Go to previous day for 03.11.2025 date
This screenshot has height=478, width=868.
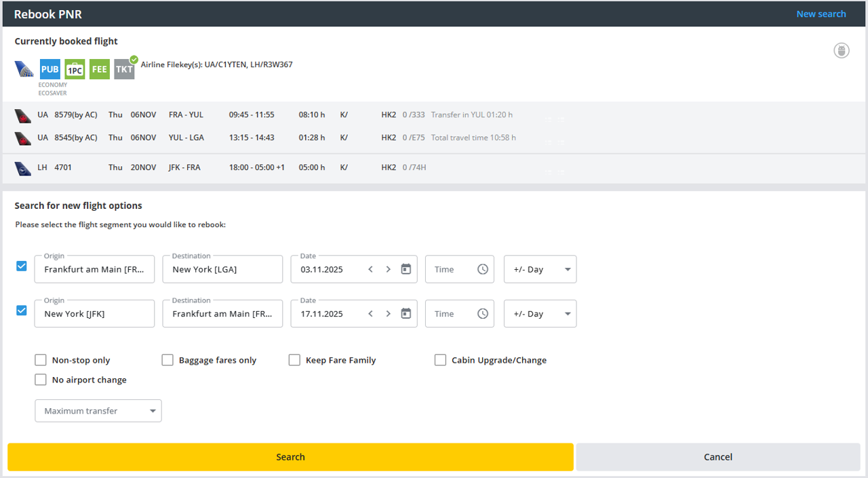[x=370, y=269]
